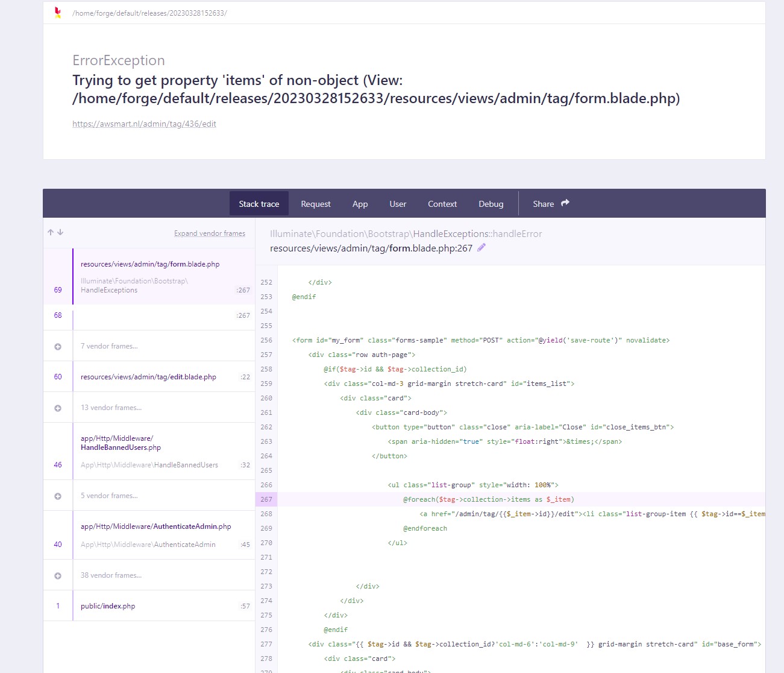Click the down arrow frame navigator

coord(60,232)
